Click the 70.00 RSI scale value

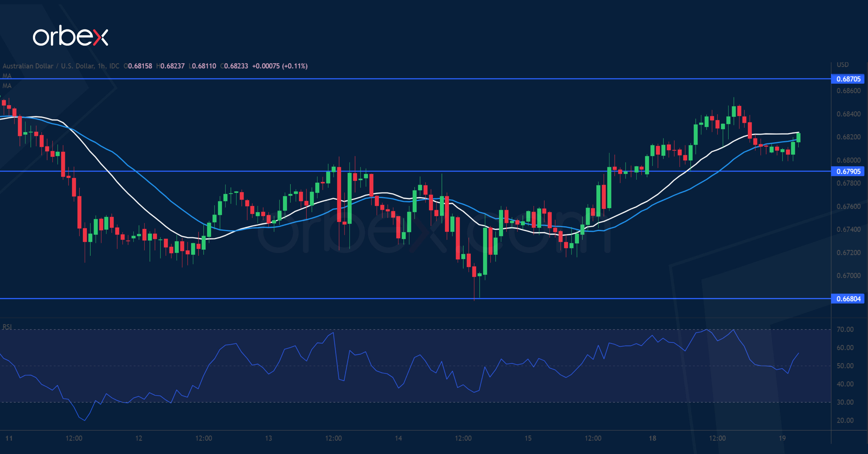point(845,329)
